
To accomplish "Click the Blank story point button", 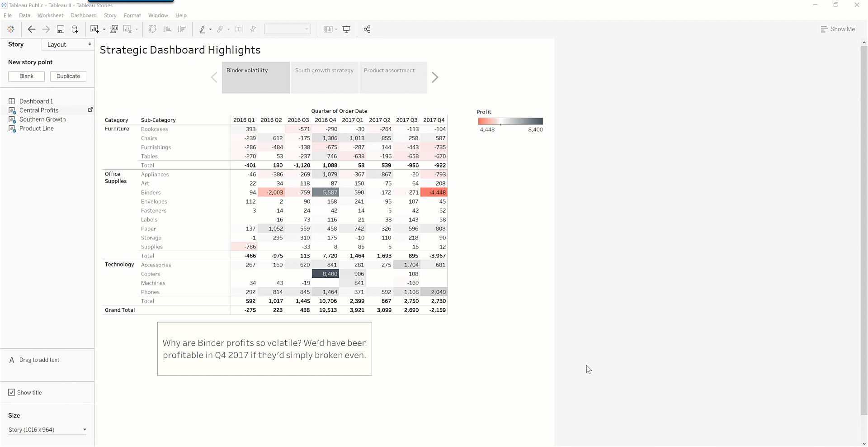I will point(26,76).
